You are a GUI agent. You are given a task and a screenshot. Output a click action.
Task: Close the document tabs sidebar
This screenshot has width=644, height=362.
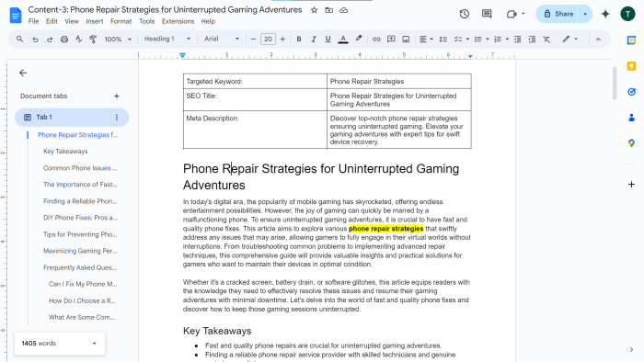[23, 73]
